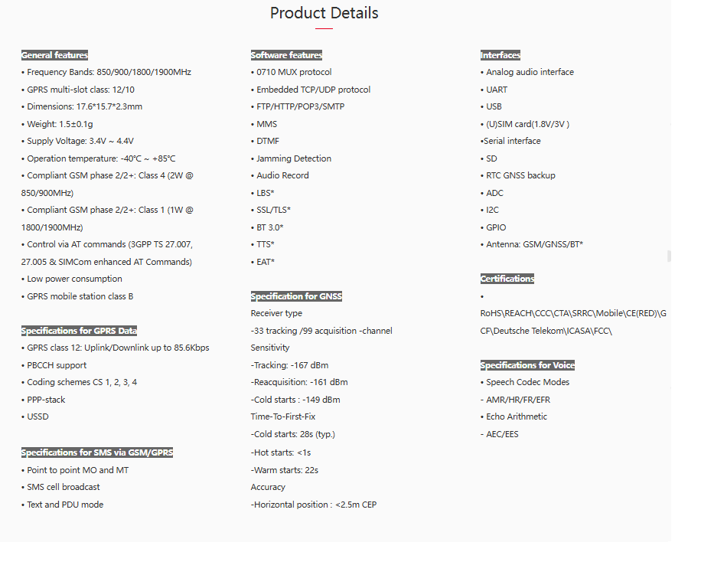
Task: Click Specifications for GPRS Data header
Action: tap(79, 331)
